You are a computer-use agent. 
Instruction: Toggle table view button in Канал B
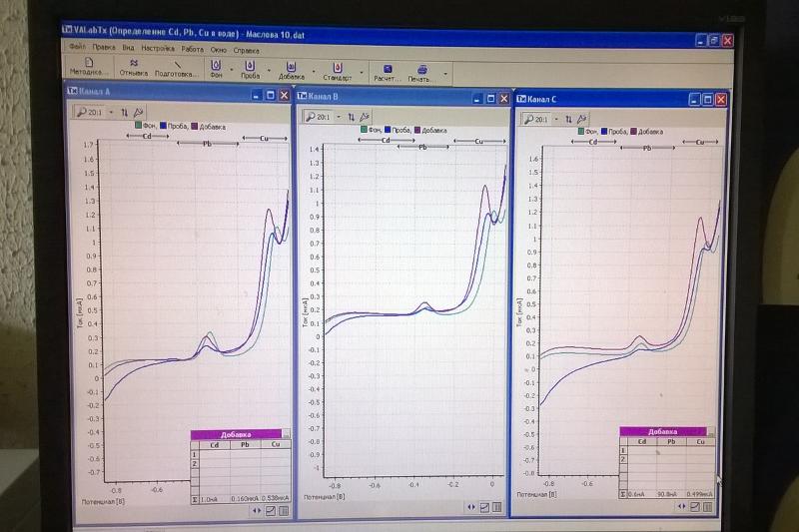point(498,507)
